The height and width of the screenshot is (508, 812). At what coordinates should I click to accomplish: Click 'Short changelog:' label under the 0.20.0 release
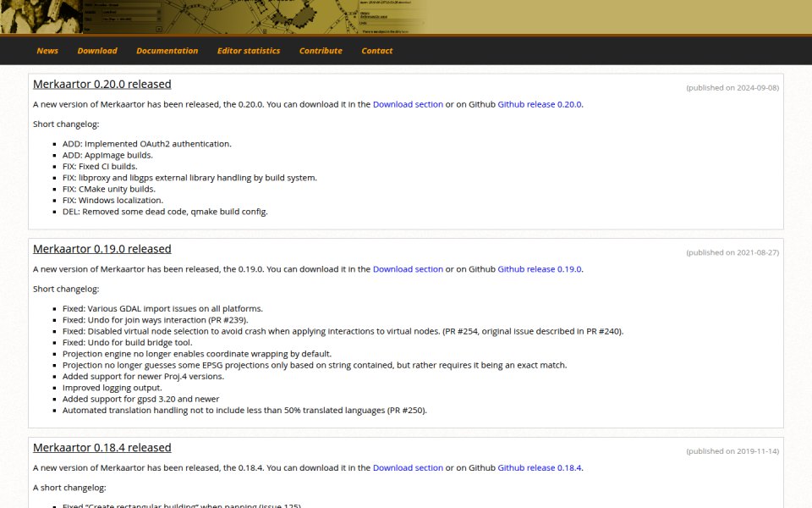pos(66,124)
